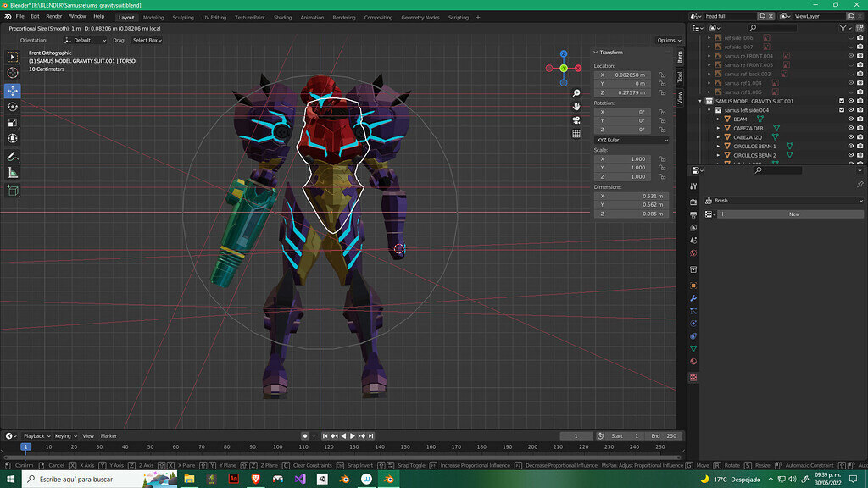Activate the Rotate tool
This screenshot has width=868, height=488.
[x=13, y=106]
